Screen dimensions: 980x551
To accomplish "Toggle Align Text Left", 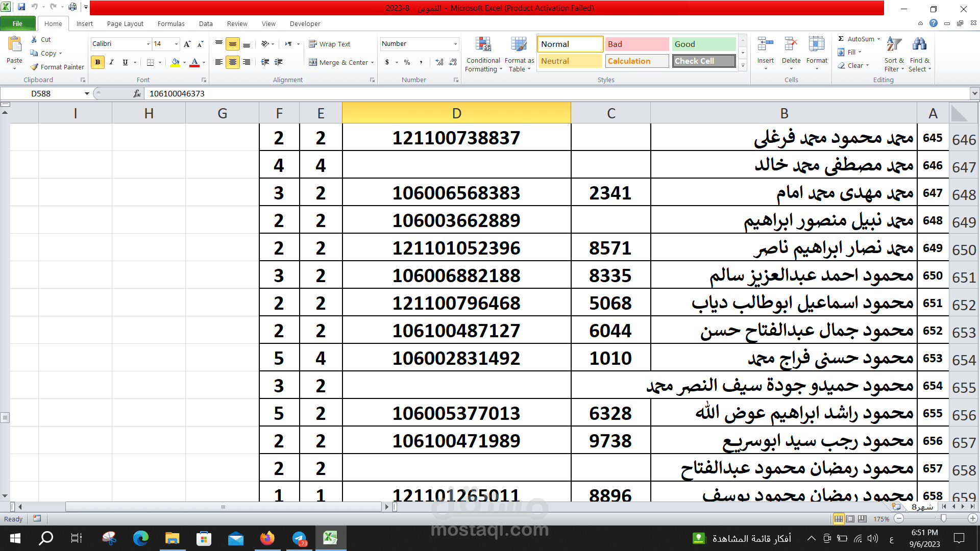I will coord(219,62).
